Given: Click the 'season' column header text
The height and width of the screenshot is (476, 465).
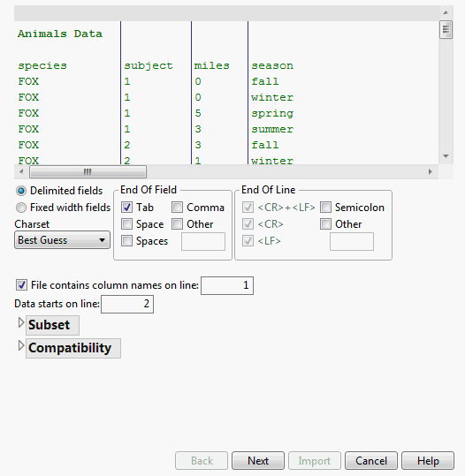Looking at the screenshot, I should [272, 65].
